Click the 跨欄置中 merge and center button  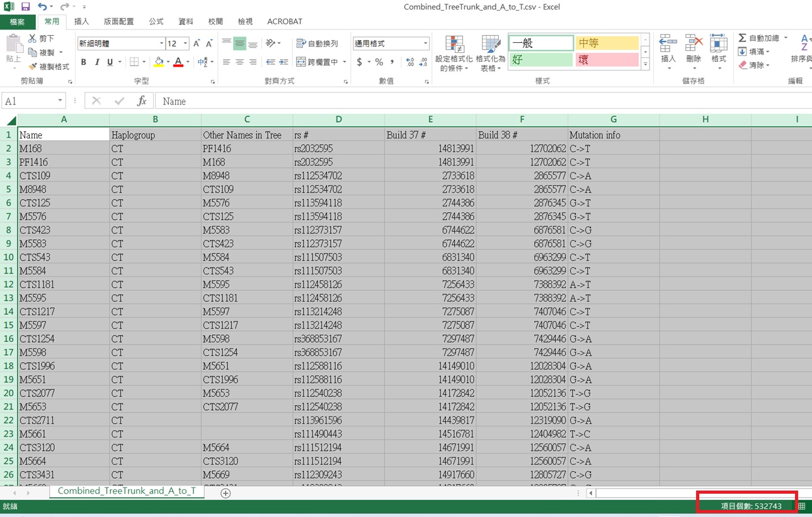(318, 62)
